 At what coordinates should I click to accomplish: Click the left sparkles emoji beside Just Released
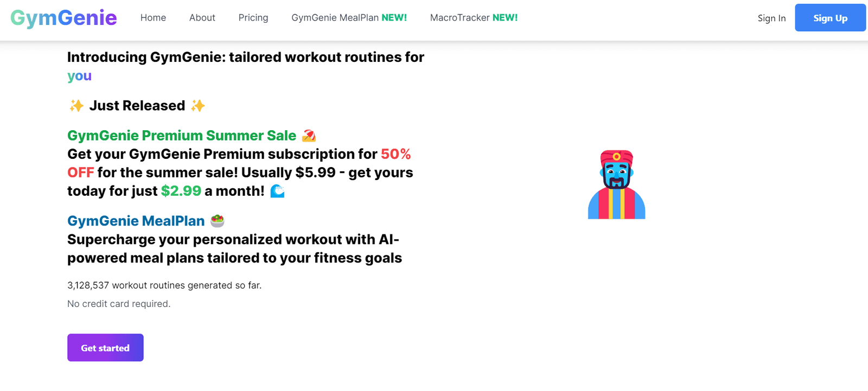[x=76, y=106]
